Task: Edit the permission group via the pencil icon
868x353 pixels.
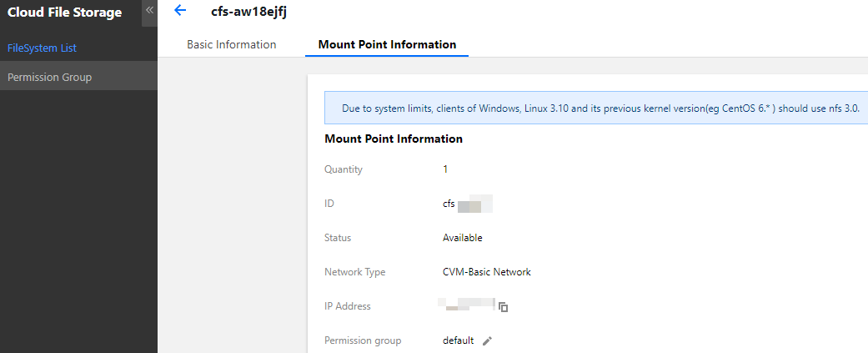Action: pyautogui.click(x=488, y=340)
